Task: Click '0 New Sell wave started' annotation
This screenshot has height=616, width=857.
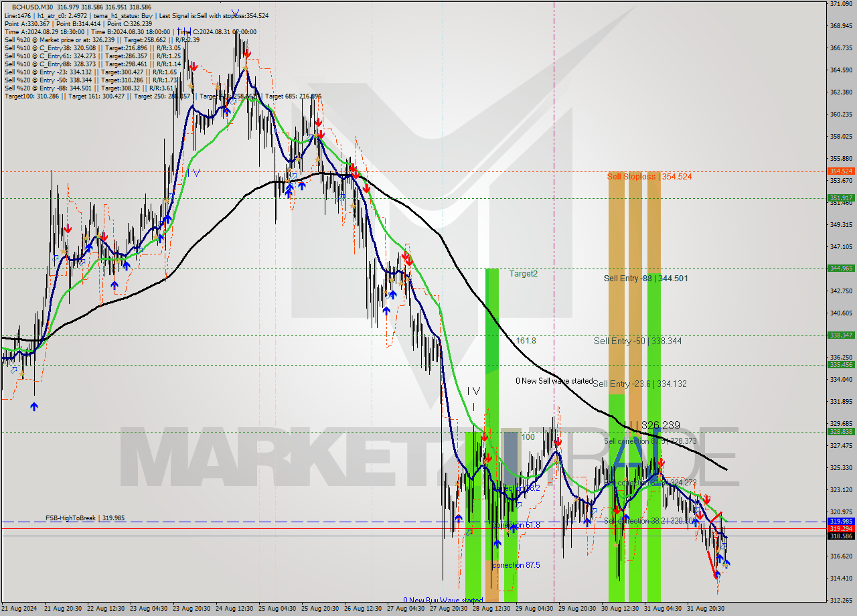Action: 554,381
